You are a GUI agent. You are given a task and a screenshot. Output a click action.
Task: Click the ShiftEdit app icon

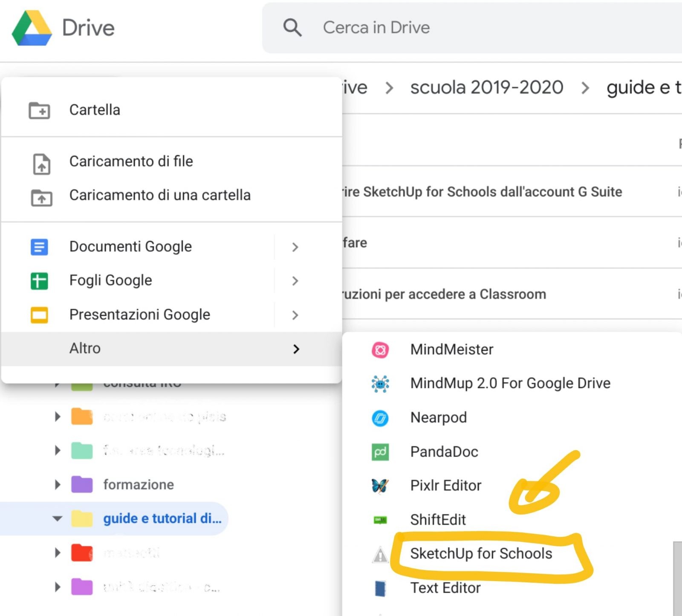380,520
